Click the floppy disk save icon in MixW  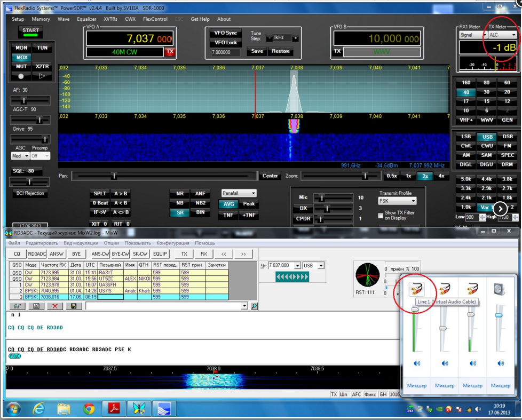pos(73,306)
